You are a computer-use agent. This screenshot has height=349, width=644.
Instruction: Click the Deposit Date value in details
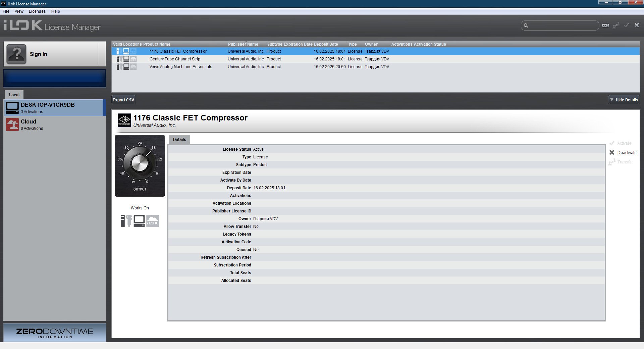tap(269, 188)
